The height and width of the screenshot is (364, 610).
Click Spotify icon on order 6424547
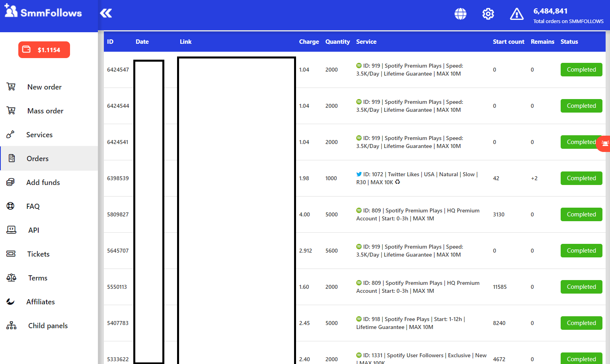coord(359,66)
